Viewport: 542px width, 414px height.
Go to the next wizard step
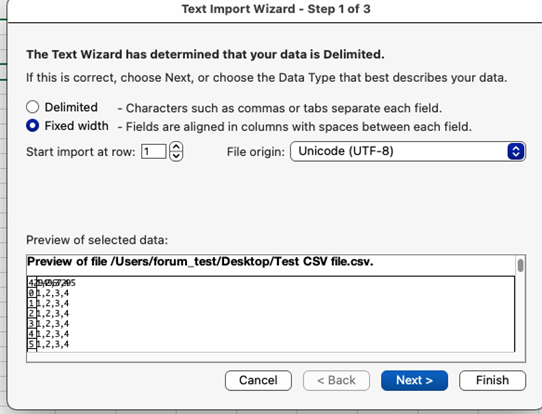pos(414,380)
